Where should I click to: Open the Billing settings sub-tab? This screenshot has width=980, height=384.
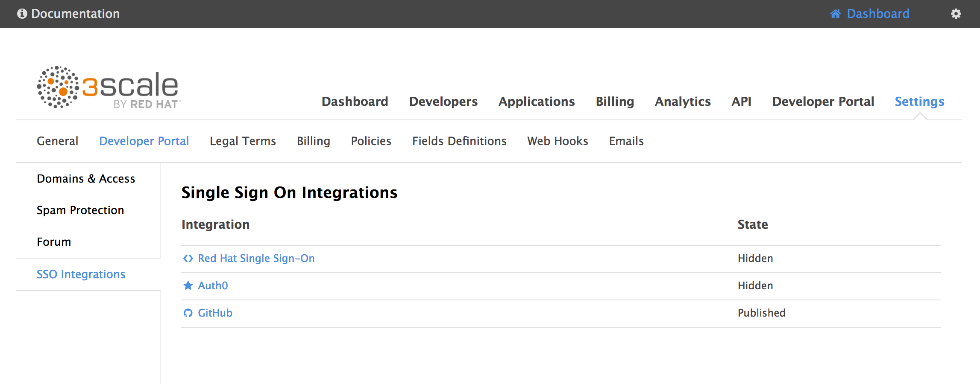(x=314, y=141)
